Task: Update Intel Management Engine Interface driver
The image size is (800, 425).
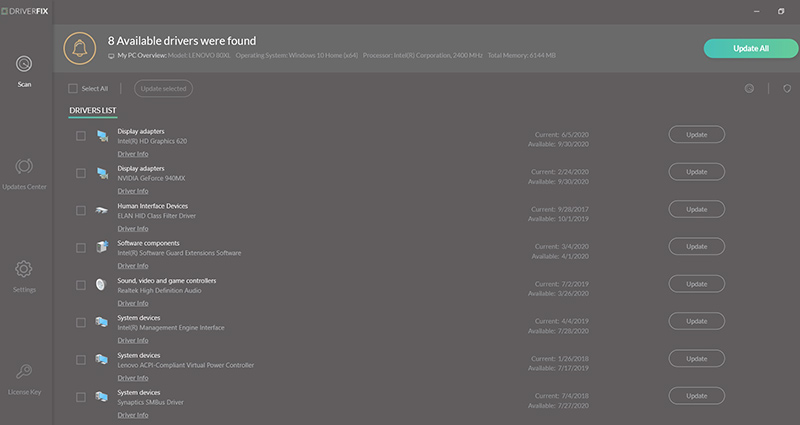Action: click(x=696, y=321)
